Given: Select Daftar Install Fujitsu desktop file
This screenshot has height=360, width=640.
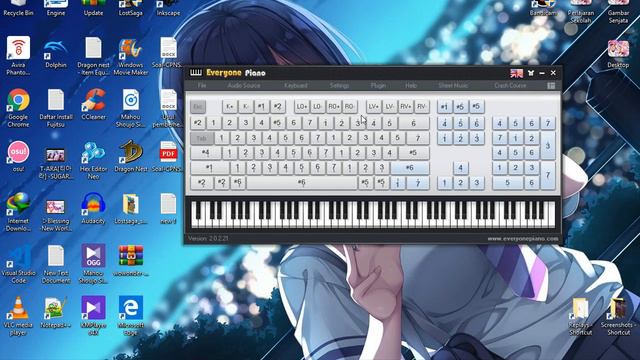Looking at the screenshot, I should [56, 108].
